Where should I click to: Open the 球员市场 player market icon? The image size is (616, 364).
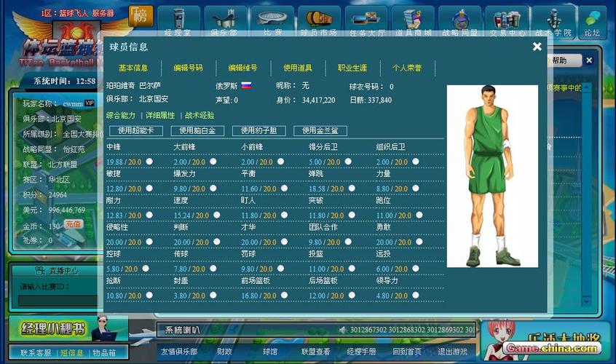pos(319,20)
